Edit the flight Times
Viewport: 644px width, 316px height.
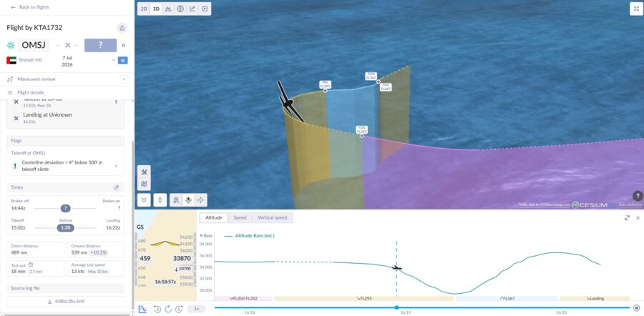tap(117, 187)
